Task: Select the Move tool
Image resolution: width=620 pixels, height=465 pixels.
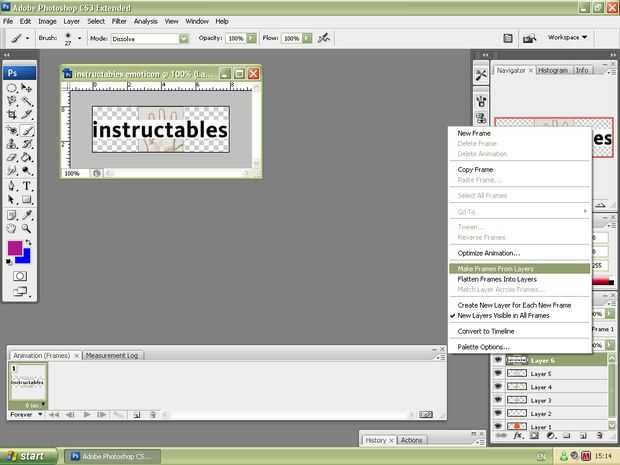Action: (27, 88)
